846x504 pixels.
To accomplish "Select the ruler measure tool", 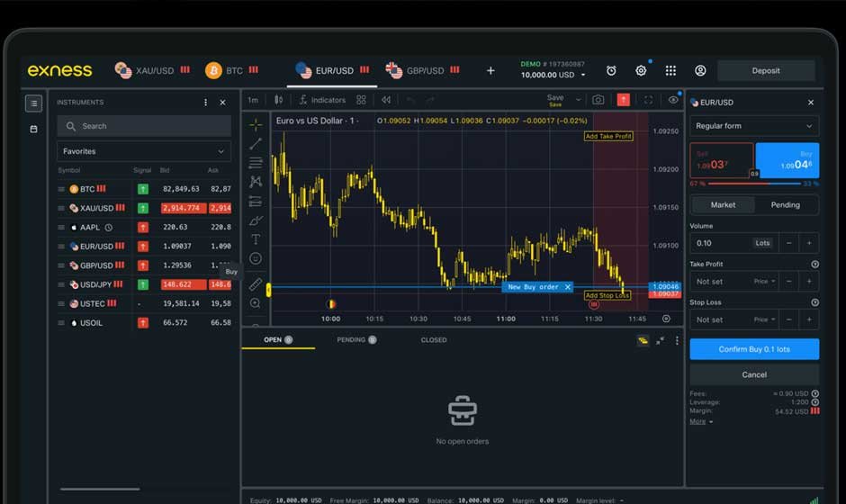I will [x=256, y=284].
